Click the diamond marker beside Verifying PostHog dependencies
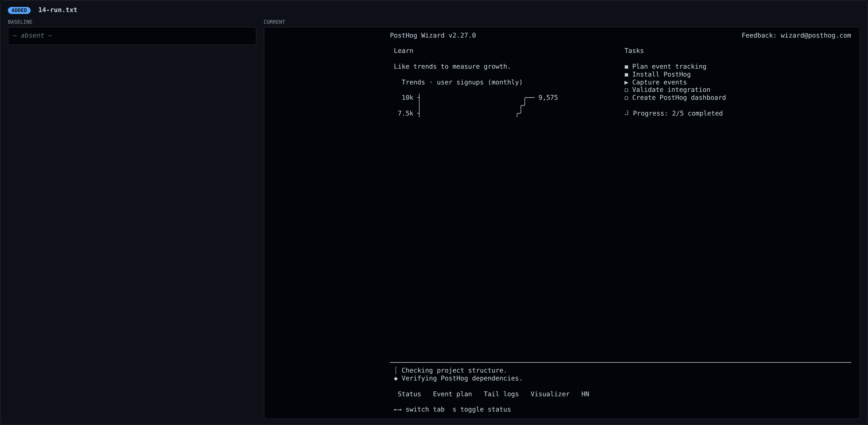 396,378
